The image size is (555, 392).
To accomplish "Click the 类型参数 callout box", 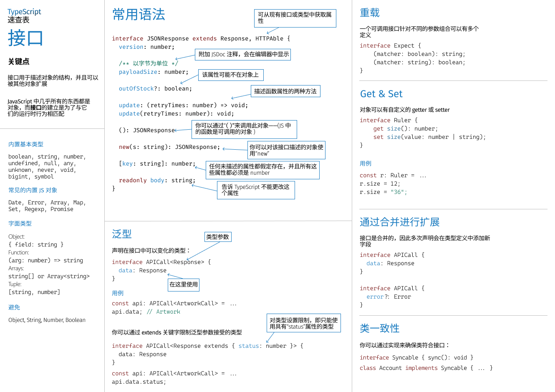I will 218,236.
